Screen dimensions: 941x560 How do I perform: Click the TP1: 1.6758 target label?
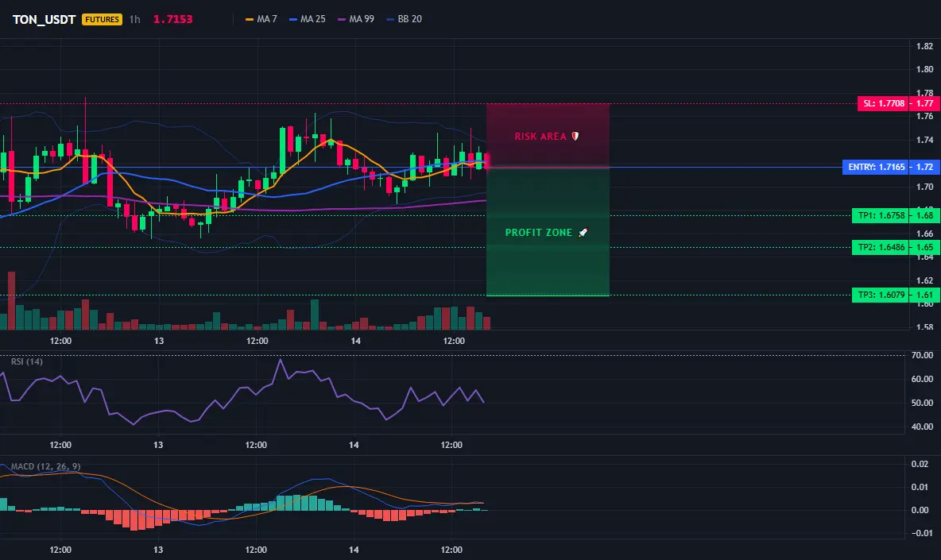881,215
